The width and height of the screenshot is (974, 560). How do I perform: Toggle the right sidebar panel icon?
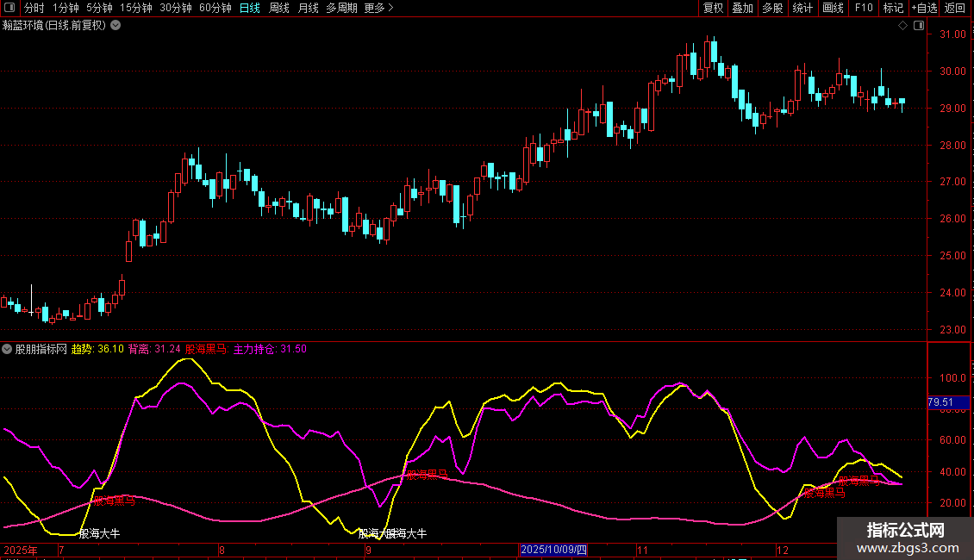tap(919, 26)
